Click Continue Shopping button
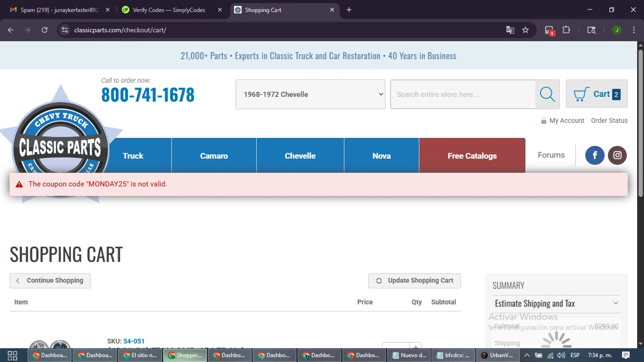644x362 pixels. tap(50, 281)
